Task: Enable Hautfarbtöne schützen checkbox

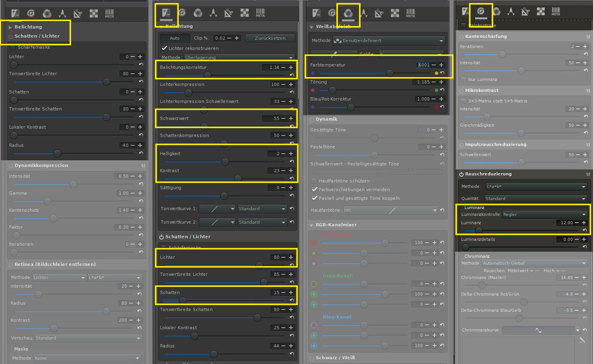Action: [x=314, y=181]
